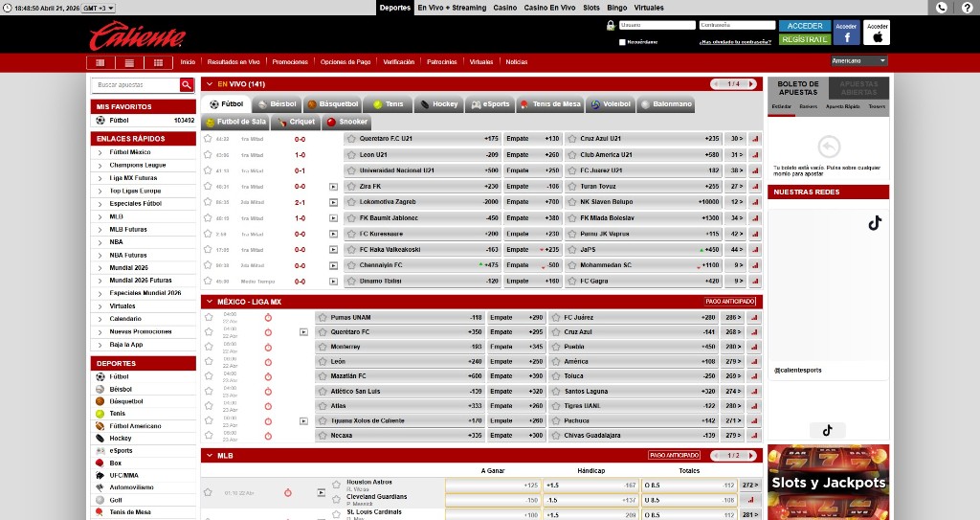Collapse the México - Liga MX section
The image size is (980, 520).
209,302
